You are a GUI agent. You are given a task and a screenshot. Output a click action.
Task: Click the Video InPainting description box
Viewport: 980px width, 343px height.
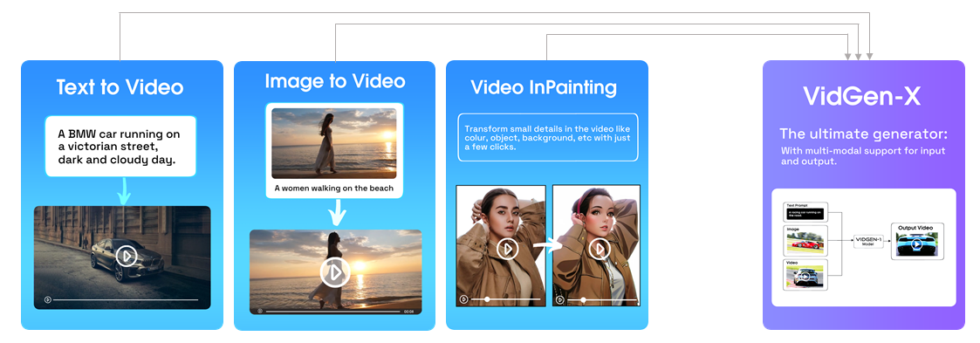click(x=547, y=137)
